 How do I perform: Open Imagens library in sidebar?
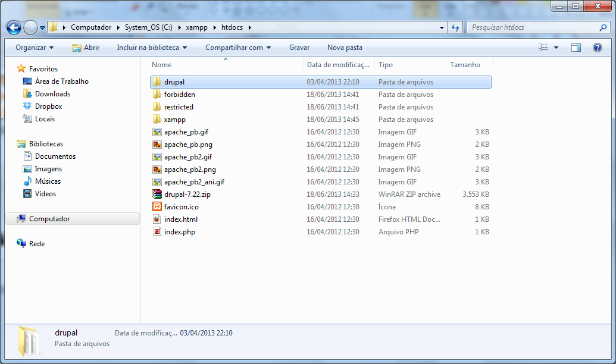point(48,169)
